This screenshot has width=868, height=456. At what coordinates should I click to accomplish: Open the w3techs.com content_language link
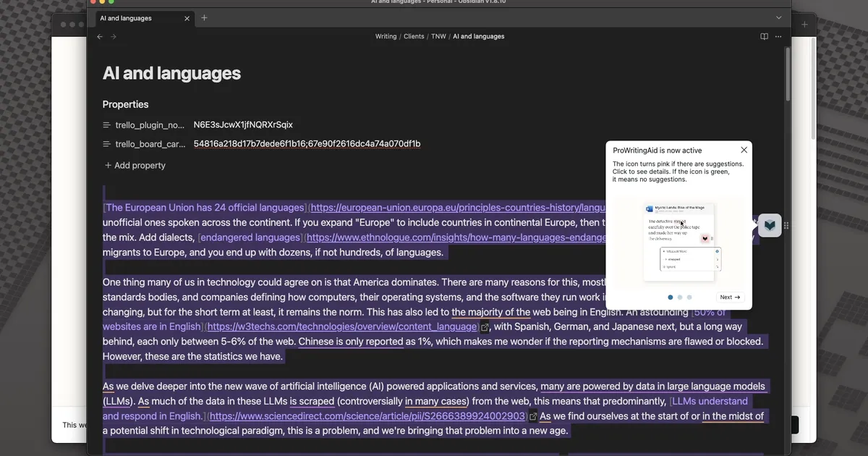tap(342, 326)
